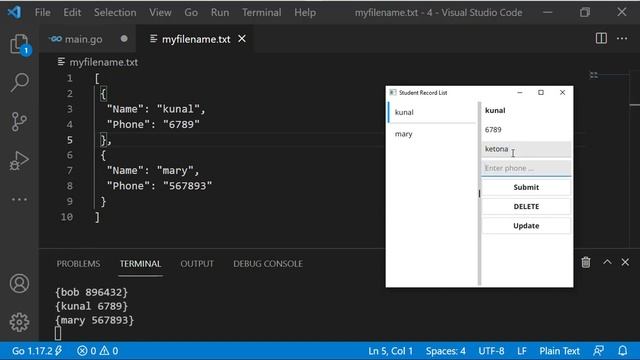
Task: Click the name field containing ketona
Action: 526,149
